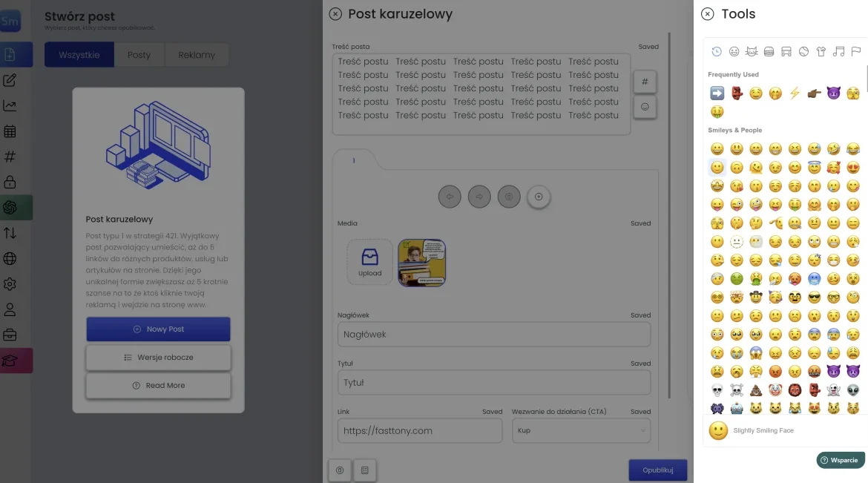Select the uploaded media thumbnail image
The height and width of the screenshot is (483, 868).
[421, 263]
